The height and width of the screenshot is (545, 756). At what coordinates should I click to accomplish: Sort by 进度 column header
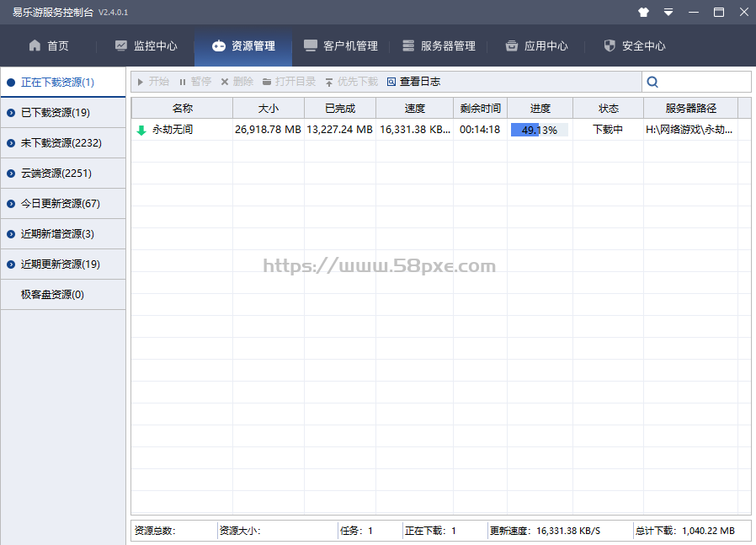(540, 108)
